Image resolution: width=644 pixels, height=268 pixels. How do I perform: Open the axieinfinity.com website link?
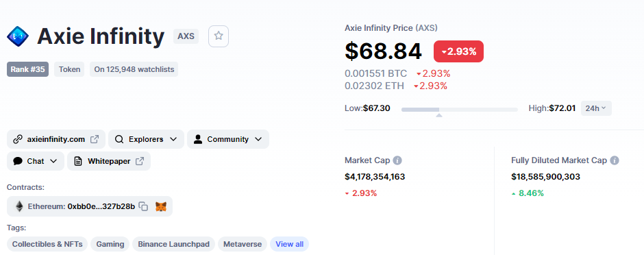[56, 139]
